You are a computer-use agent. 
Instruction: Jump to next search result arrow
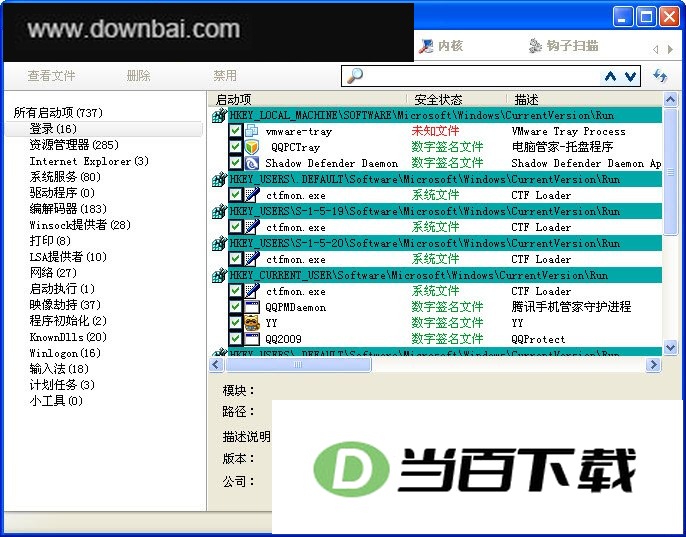[x=630, y=77]
